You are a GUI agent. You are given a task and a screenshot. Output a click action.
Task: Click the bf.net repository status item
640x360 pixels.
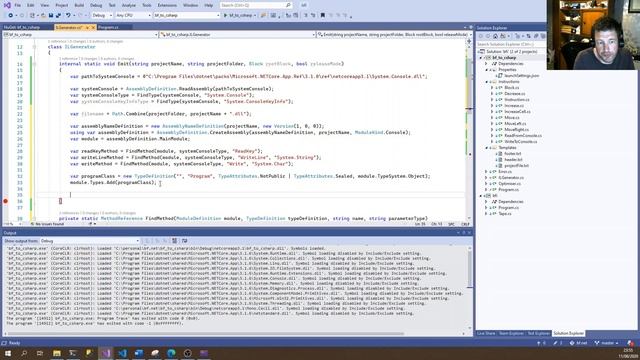point(579,343)
